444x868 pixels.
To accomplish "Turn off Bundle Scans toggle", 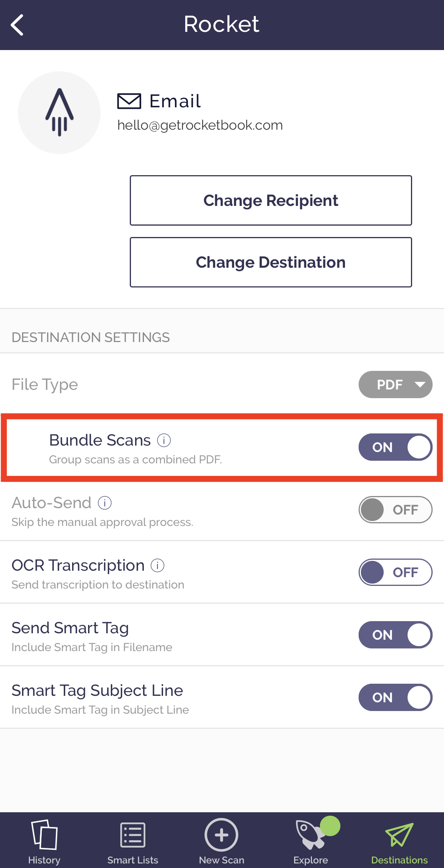I will (395, 447).
